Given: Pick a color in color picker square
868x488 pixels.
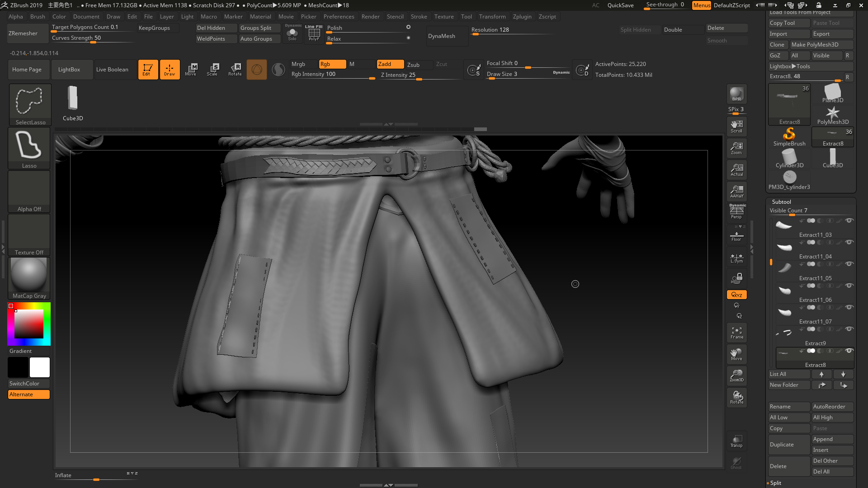Looking at the screenshot, I should point(29,324).
